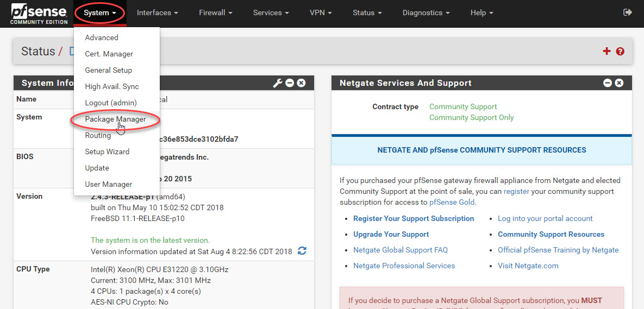Click the Status breadcrumb heading
Image resolution: width=644 pixels, height=309 pixels.
[x=38, y=52]
